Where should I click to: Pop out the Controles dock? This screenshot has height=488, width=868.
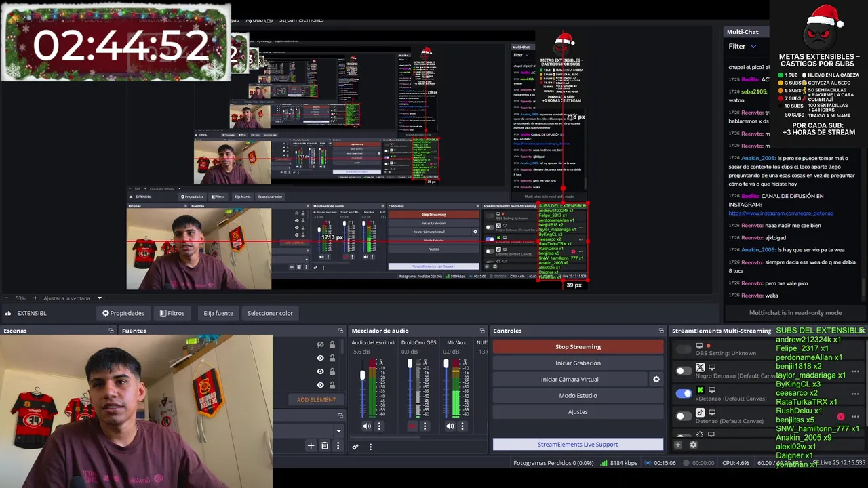point(660,331)
